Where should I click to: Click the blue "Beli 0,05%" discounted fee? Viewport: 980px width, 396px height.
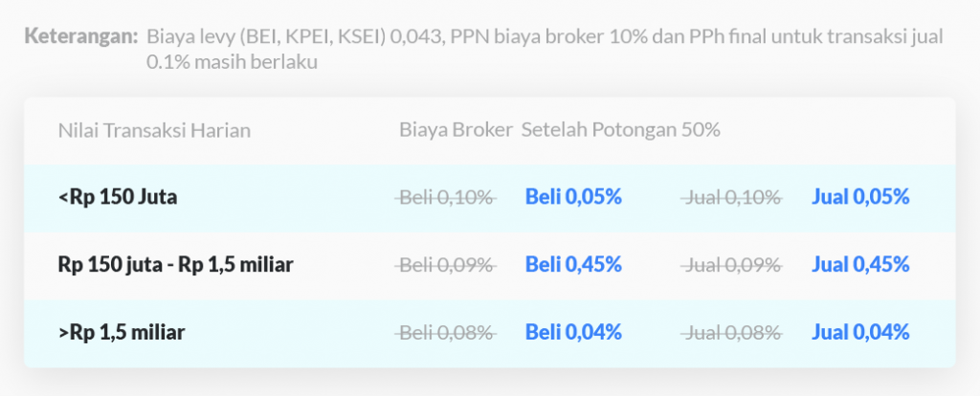point(573,197)
